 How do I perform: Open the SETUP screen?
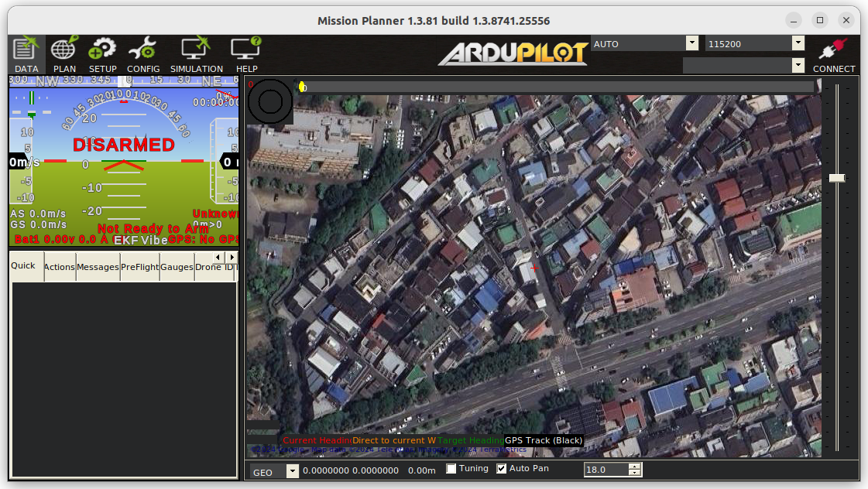(x=102, y=55)
